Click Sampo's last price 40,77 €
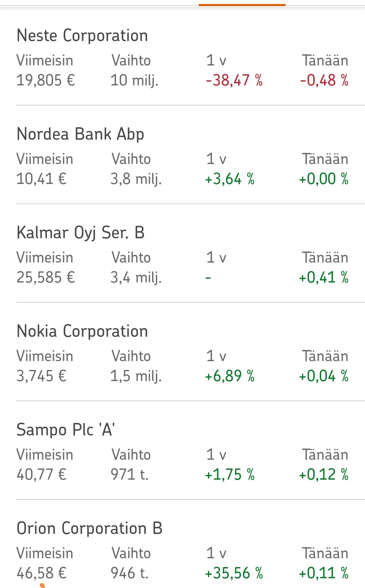 [41, 475]
